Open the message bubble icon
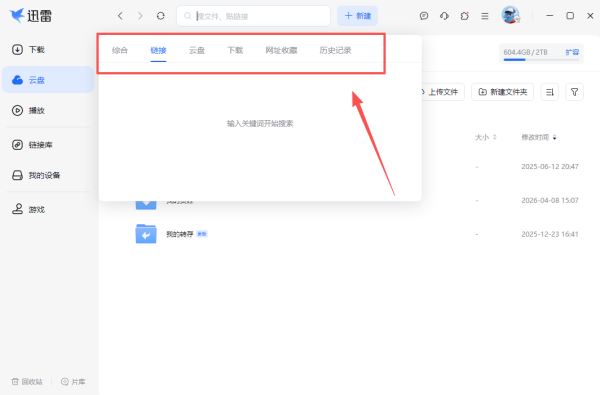 click(424, 16)
